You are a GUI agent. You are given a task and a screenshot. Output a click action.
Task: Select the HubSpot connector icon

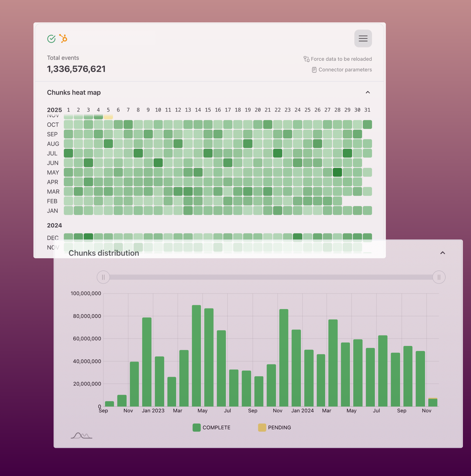click(63, 38)
